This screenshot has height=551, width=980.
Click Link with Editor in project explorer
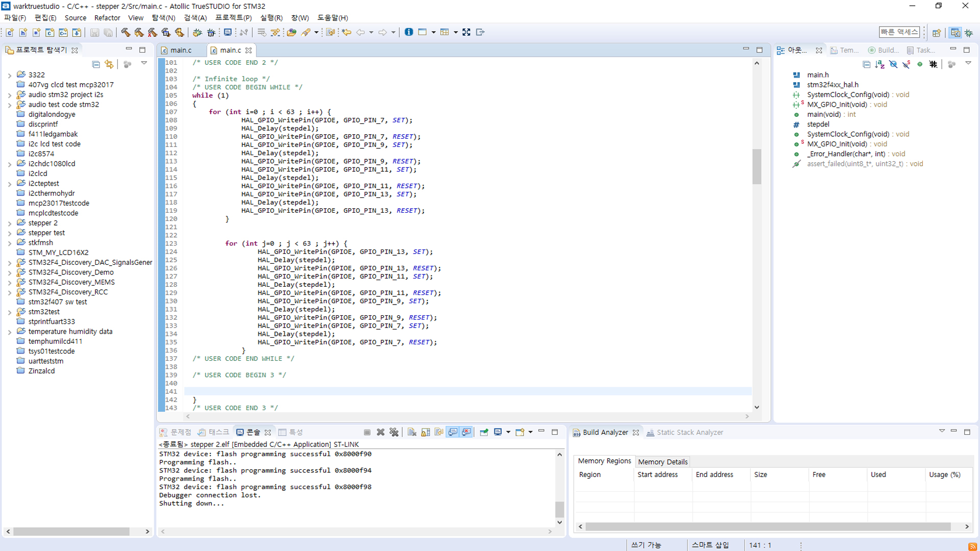[109, 64]
